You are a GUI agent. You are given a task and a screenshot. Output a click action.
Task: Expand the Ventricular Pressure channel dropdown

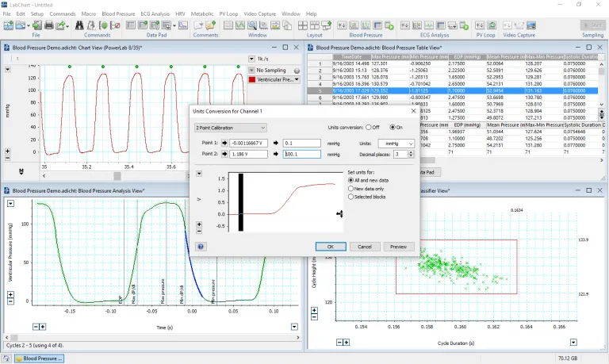(x=298, y=79)
